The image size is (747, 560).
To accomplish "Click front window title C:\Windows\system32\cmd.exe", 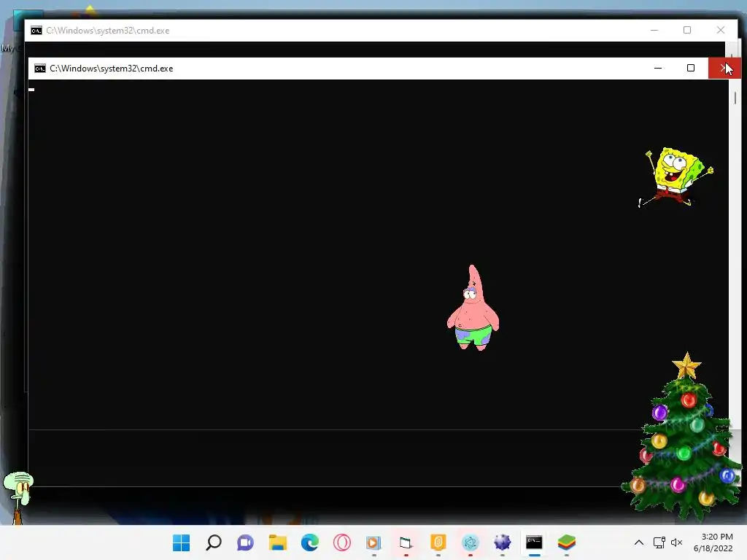I will pyautogui.click(x=112, y=69).
